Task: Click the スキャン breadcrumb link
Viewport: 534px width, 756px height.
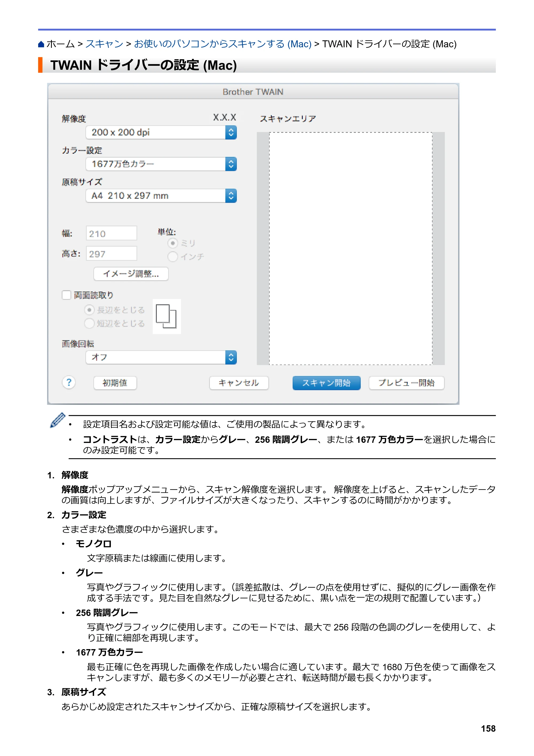Action: (104, 44)
